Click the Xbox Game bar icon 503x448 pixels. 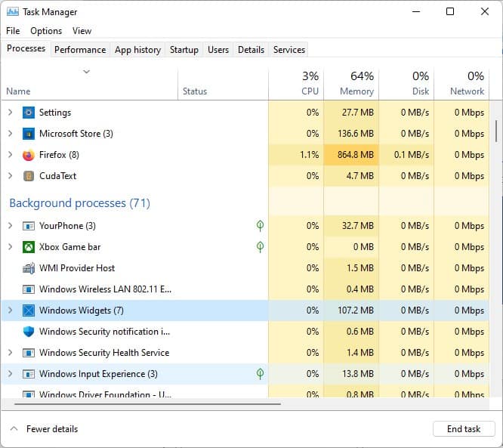click(29, 247)
